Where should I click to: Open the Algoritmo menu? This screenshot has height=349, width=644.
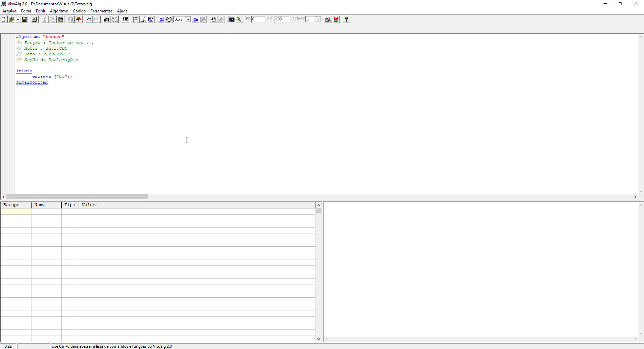pyautogui.click(x=59, y=11)
